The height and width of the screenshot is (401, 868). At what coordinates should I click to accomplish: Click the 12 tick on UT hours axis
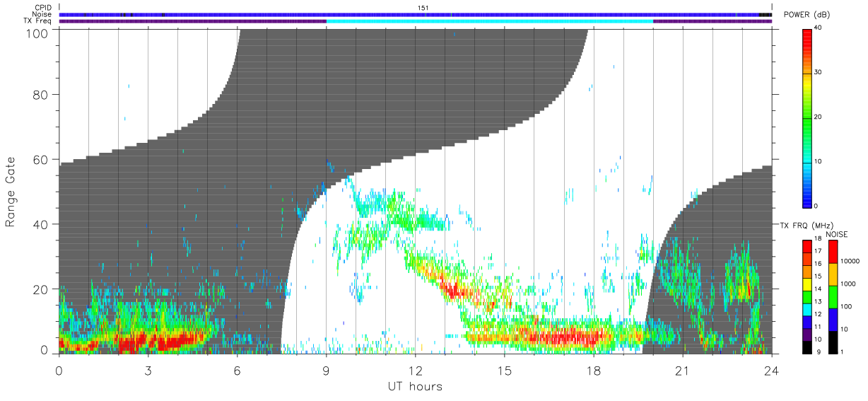[416, 370]
